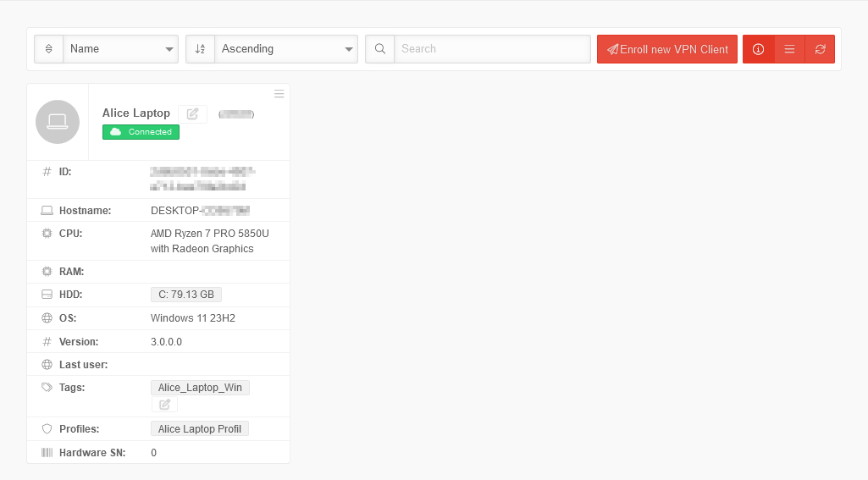Click the sort-by icon left of Name
This screenshot has height=480, width=868.
coord(48,49)
